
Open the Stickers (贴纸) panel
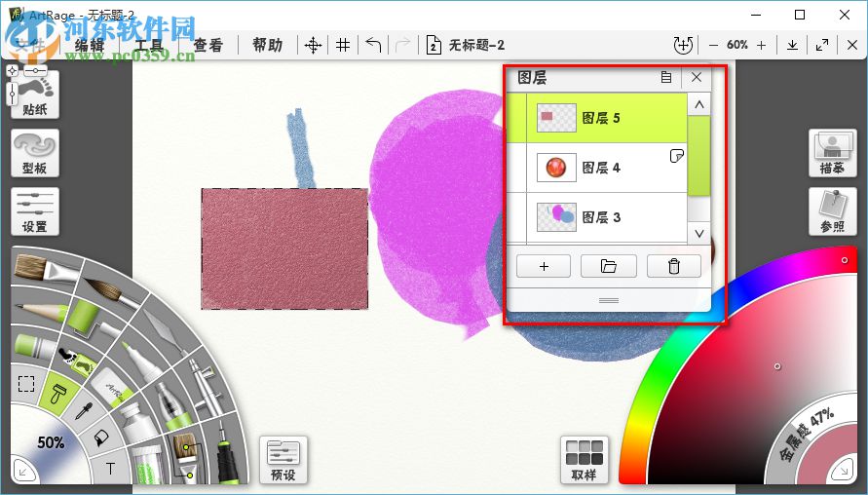(35, 95)
